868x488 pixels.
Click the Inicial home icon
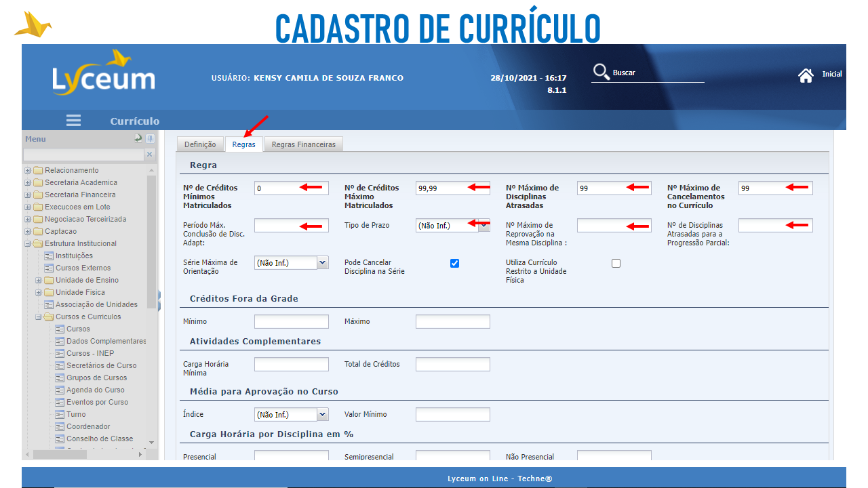pyautogui.click(x=806, y=75)
